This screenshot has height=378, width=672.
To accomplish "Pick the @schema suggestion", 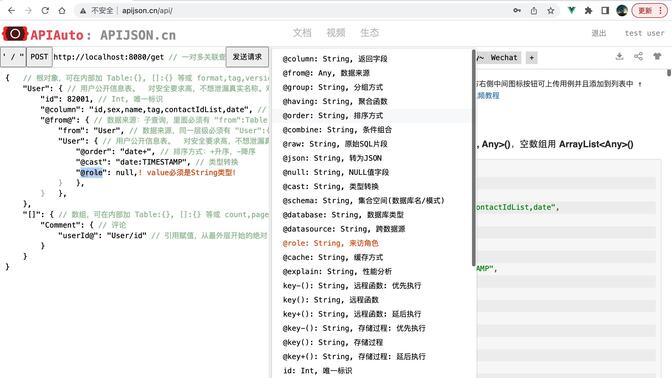I will 371,201.
